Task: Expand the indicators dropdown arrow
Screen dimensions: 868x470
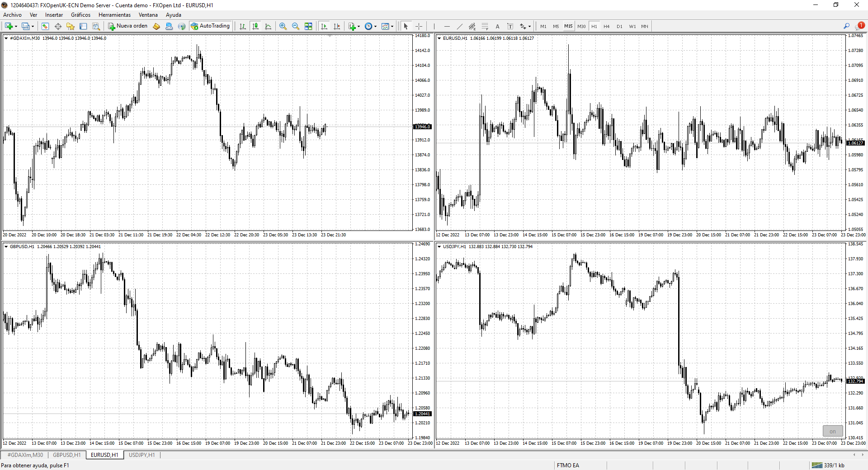Action: (x=359, y=26)
